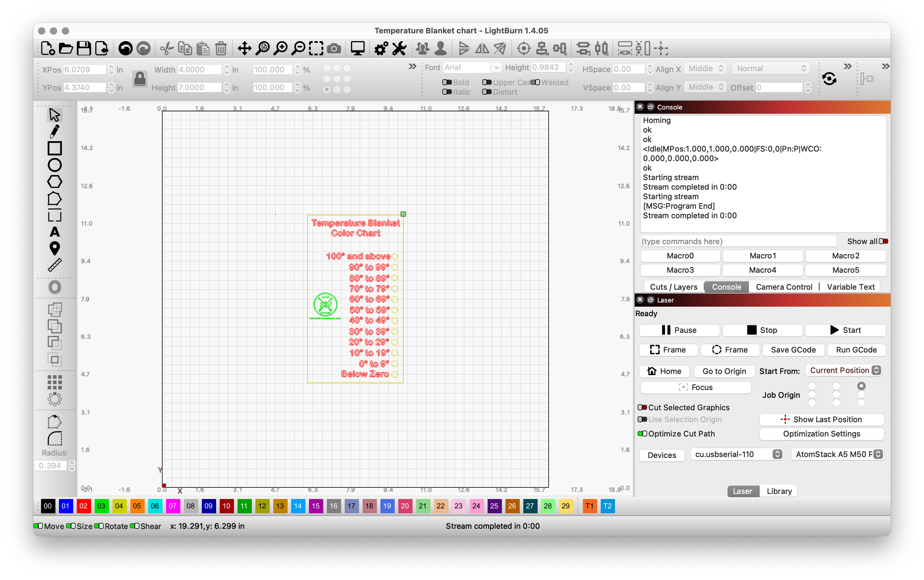Select the Laser tab
This screenshot has width=924, height=580.
click(743, 491)
